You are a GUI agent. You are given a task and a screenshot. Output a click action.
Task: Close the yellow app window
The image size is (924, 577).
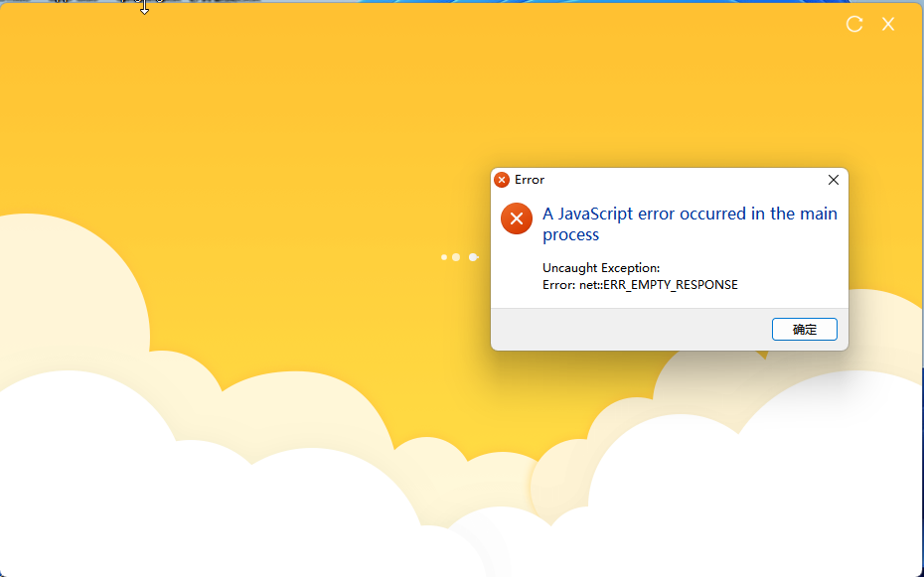tap(888, 24)
